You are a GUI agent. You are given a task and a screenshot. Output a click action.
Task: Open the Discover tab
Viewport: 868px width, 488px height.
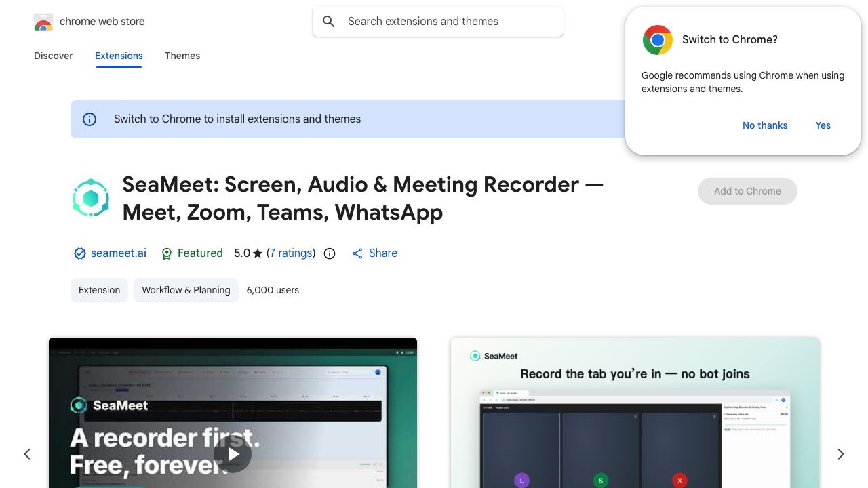[x=54, y=56]
